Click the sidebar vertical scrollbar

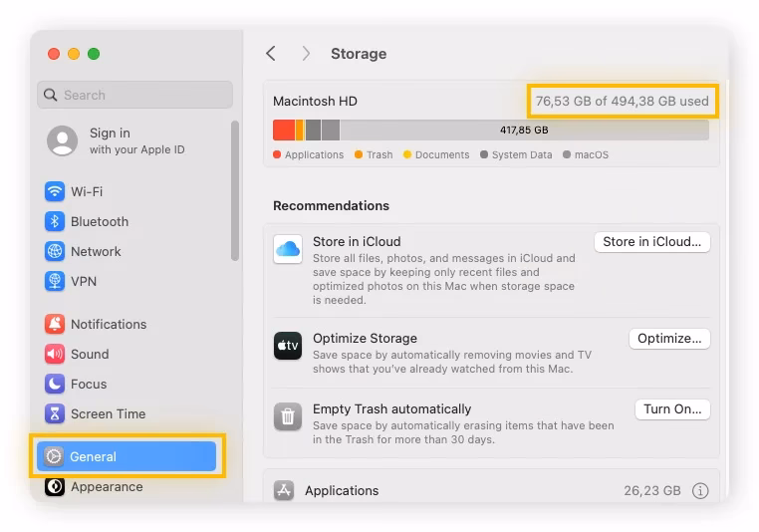coord(235,189)
